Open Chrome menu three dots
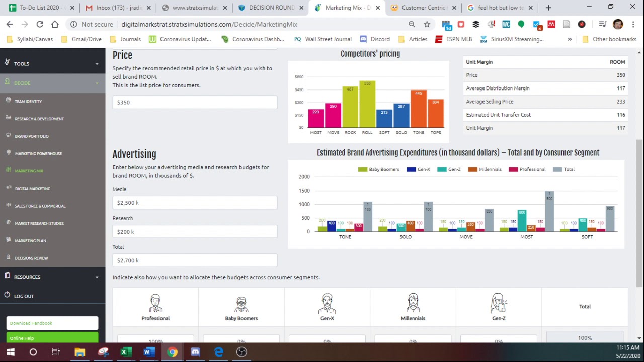This screenshot has width=644, height=362. click(x=633, y=24)
